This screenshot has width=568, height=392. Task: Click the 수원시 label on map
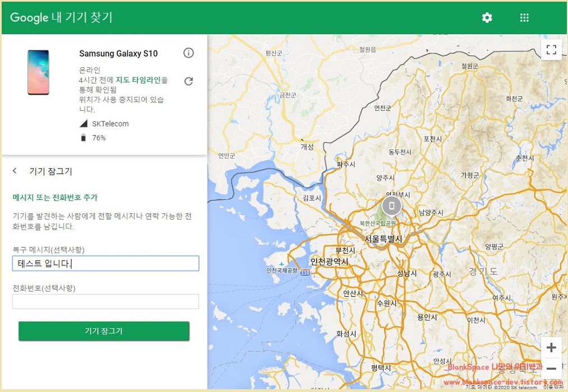pyautogui.click(x=386, y=303)
